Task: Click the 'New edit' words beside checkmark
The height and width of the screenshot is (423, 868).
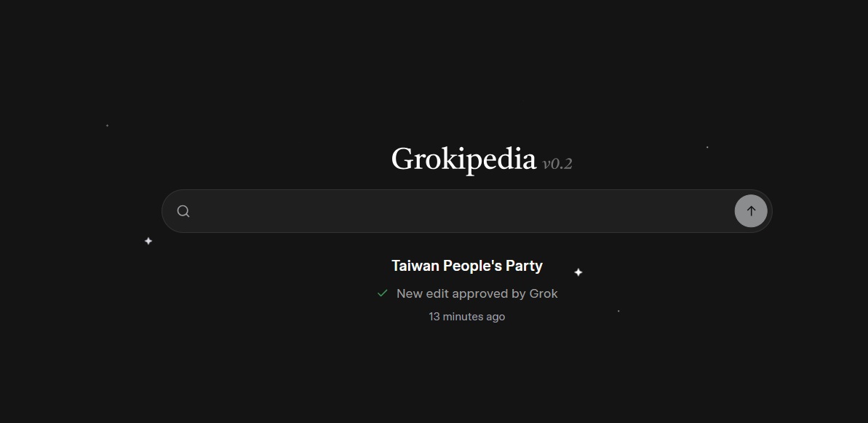Action: point(422,293)
